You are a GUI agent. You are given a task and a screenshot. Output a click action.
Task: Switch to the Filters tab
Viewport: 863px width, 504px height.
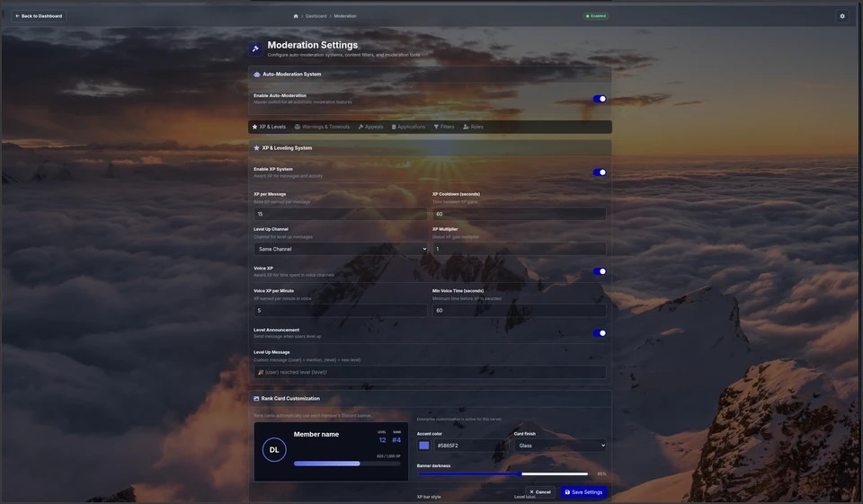click(444, 127)
